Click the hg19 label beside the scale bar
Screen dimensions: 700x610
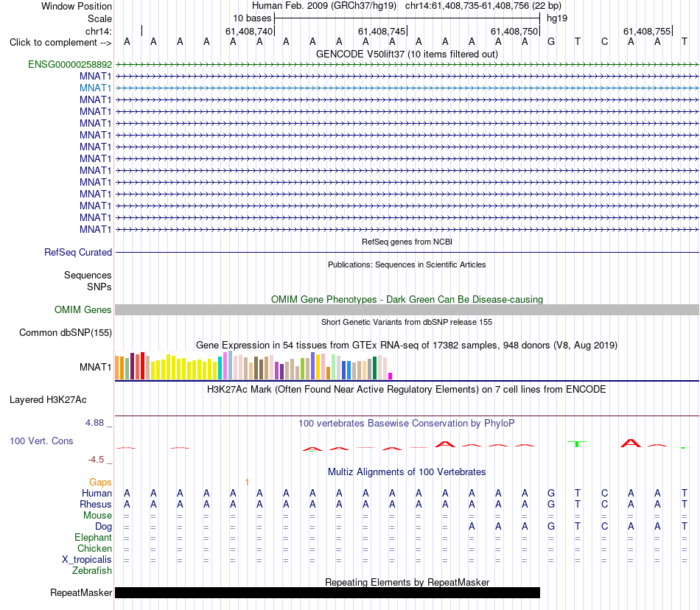(x=557, y=18)
